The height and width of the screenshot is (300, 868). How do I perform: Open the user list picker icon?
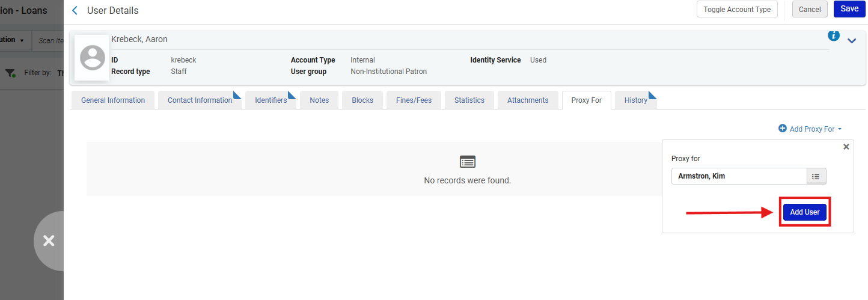[816, 177]
